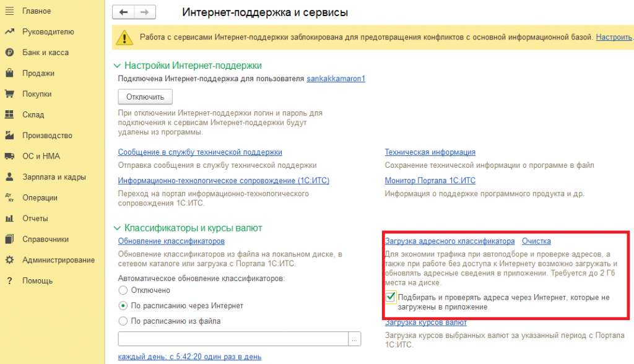Click the Отчеты bar chart icon
The width and height of the screenshot is (634, 364).
[9, 219]
